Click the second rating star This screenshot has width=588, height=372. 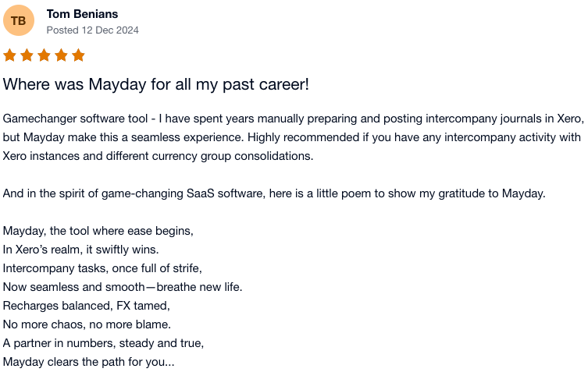[x=27, y=55]
